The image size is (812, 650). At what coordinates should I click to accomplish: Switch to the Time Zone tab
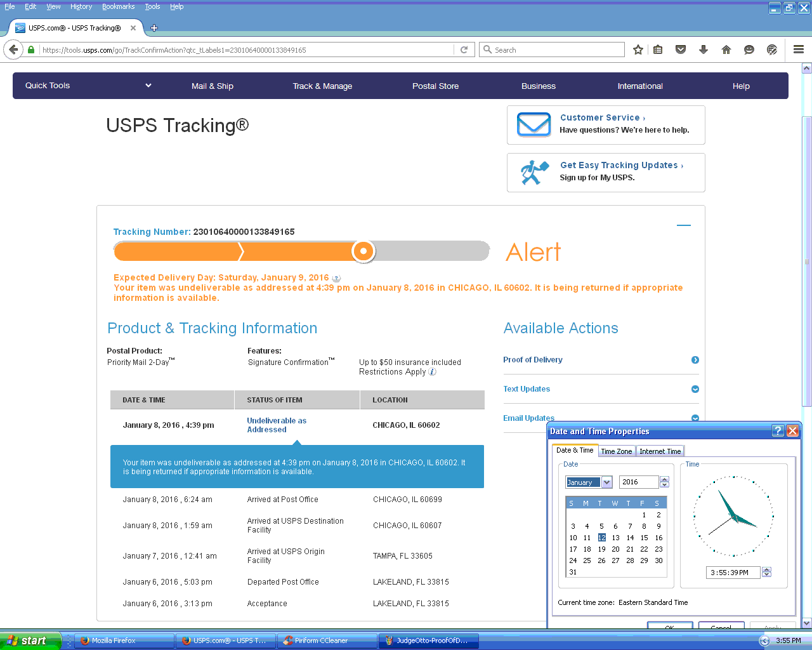click(x=616, y=451)
